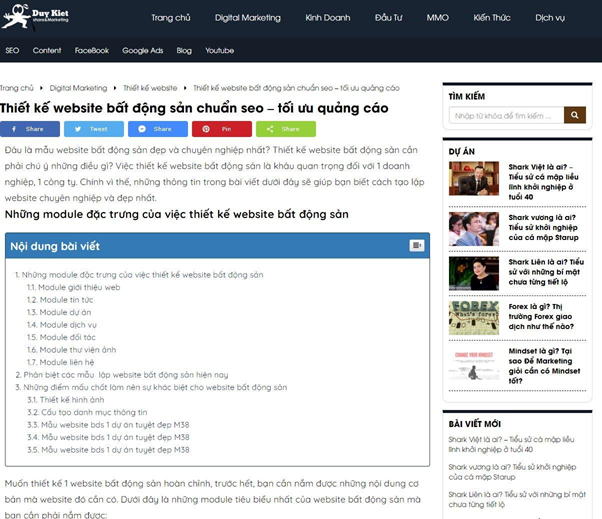Image resolution: width=602 pixels, height=519 pixels.
Task: Click Trang chủ in the breadcrumb
Action: pos(17,88)
